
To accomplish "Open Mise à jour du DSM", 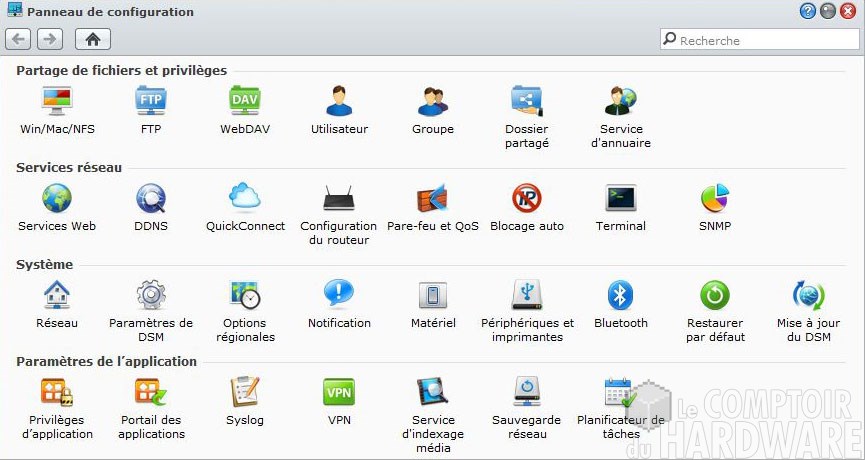I will click(x=809, y=295).
